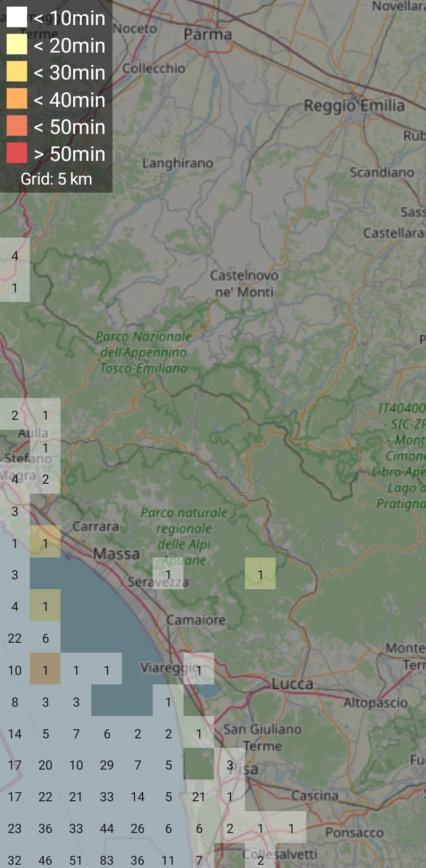
Task: Click the Castelnovo ne' Monti label
Action: tap(244, 283)
